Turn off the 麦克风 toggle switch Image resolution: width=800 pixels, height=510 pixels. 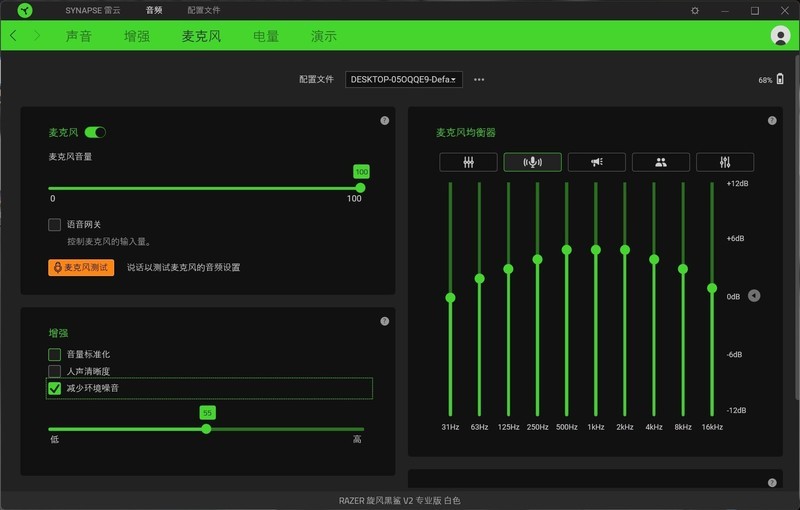(96, 132)
